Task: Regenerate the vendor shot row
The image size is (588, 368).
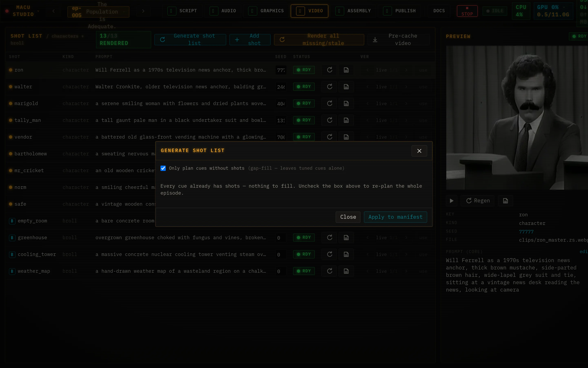Action: click(x=330, y=137)
